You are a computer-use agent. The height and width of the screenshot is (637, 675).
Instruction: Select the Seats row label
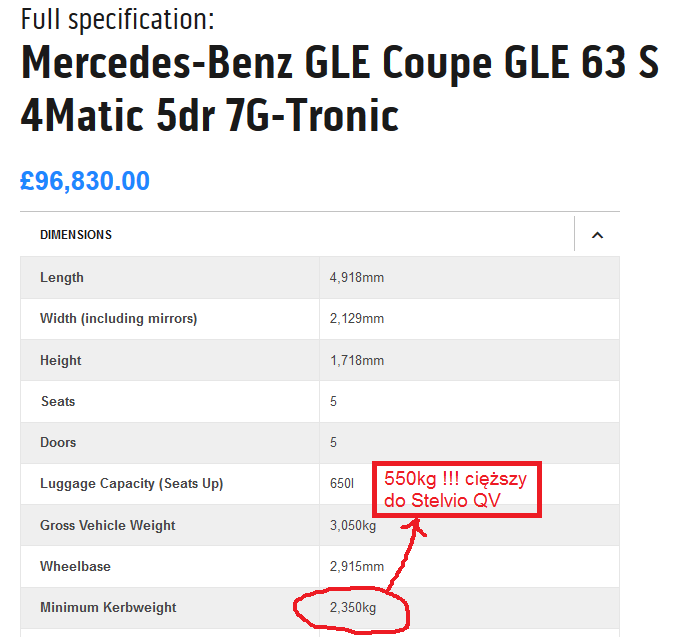58,401
